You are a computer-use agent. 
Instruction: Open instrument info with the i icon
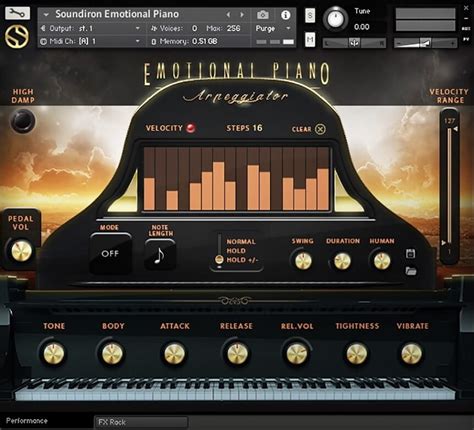pyautogui.click(x=285, y=15)
